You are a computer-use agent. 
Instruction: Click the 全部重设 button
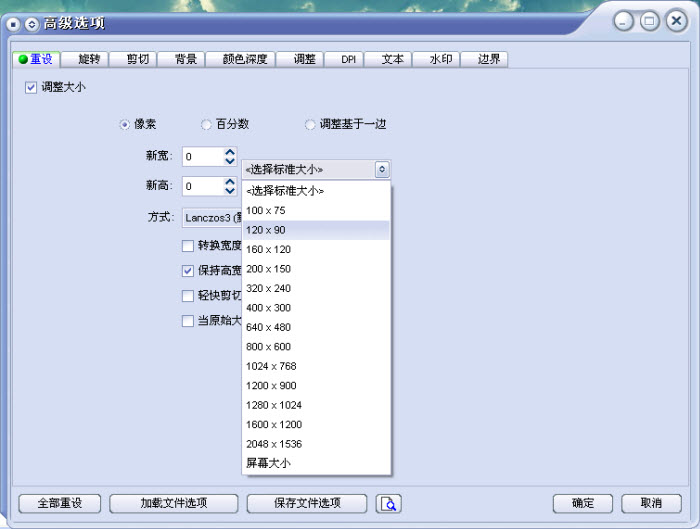60,504
